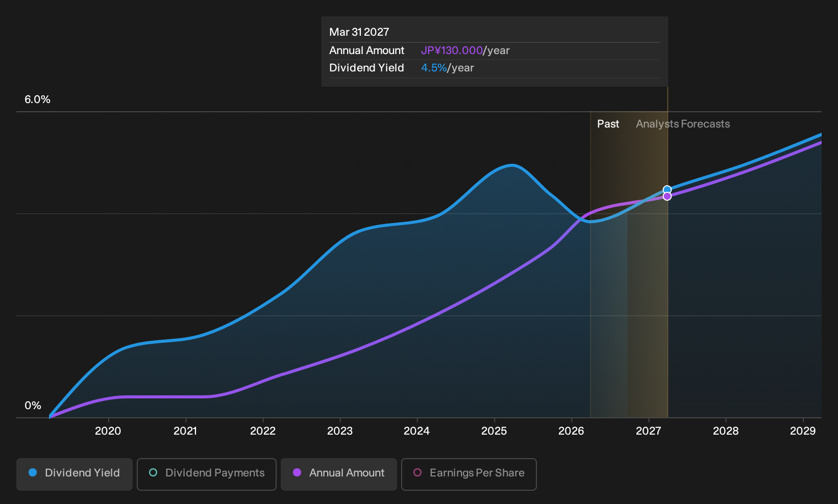
Task: Click the Mar 31 2027 tooltip date
Action: coord(359,32)
